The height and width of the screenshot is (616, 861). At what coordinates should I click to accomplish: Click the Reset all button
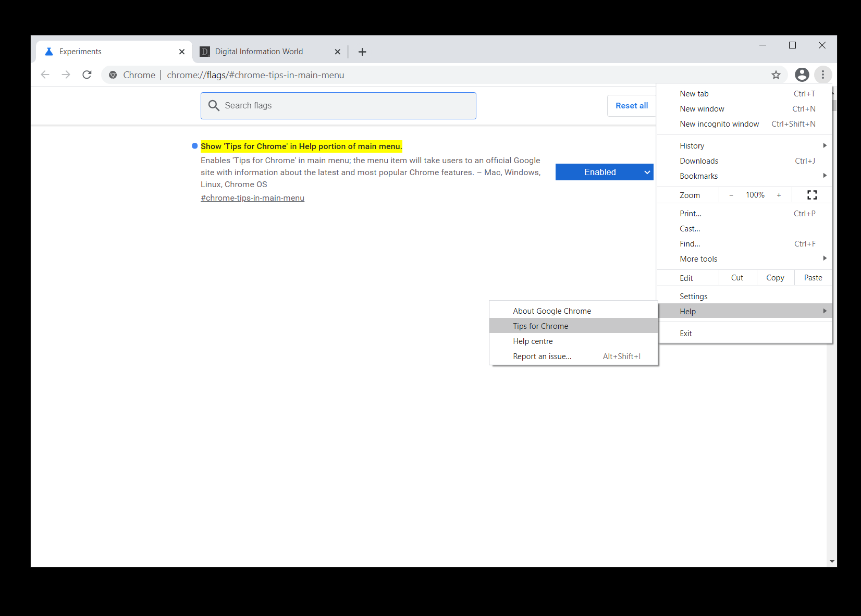pos(632,106)
